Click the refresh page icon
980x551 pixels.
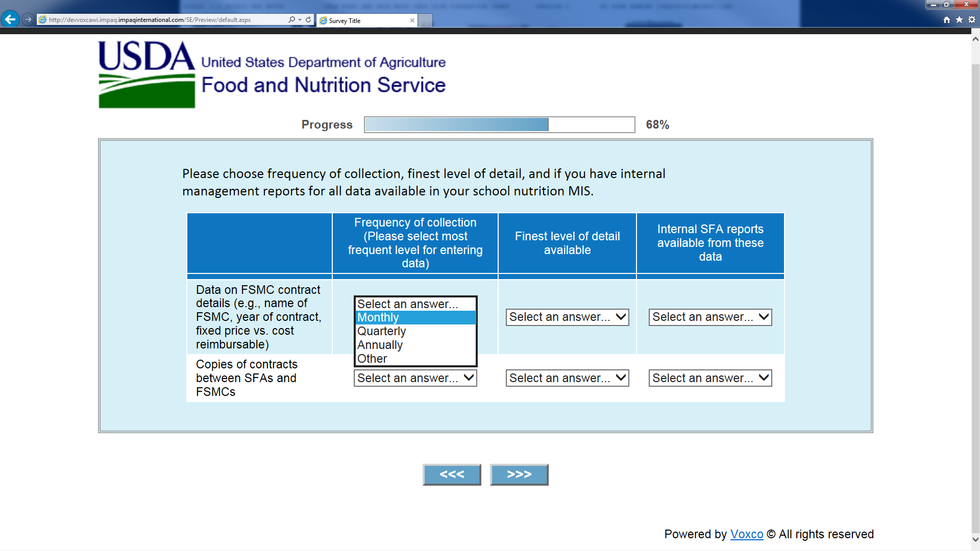308,19
